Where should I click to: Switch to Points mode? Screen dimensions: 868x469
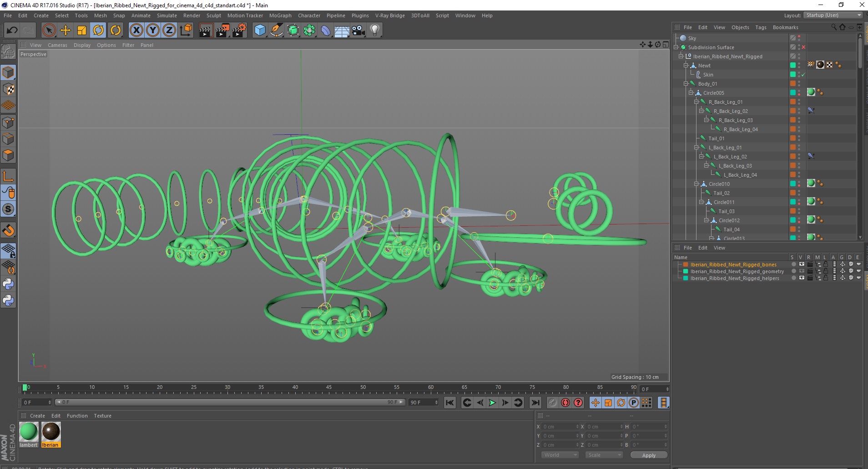[x=8, y=122]
